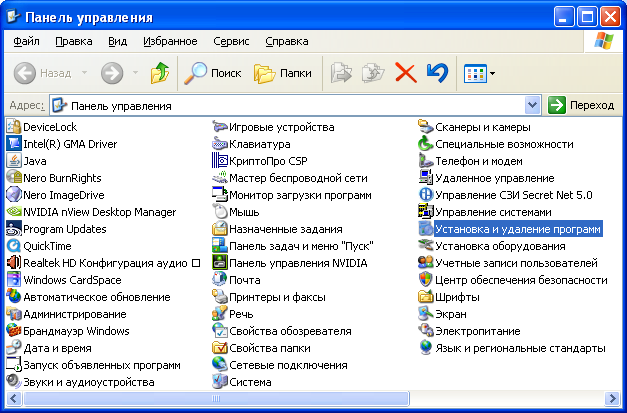Open the Вид menu
This screenshot has height=413, width=627.
(118, 41)
